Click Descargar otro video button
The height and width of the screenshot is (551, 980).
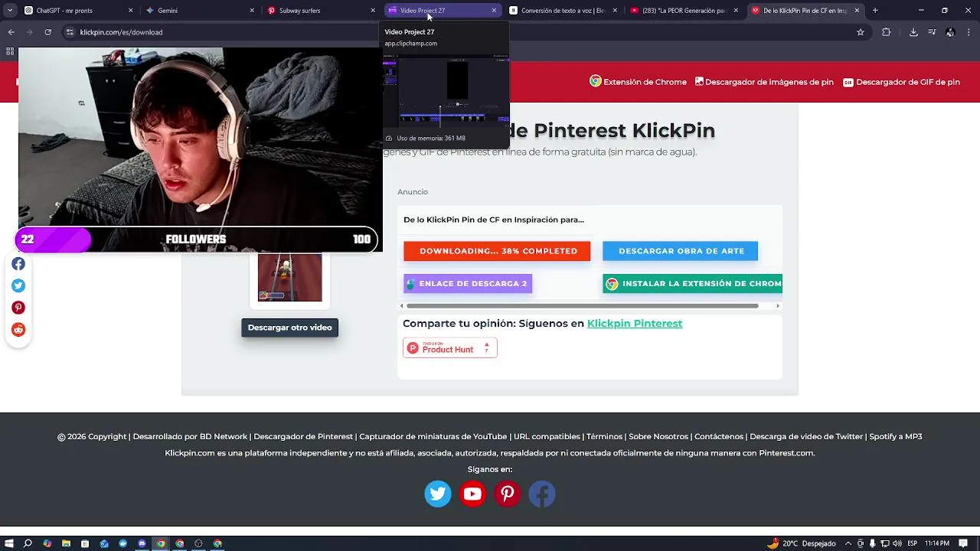pyautogui.click(x=289, y=328)
